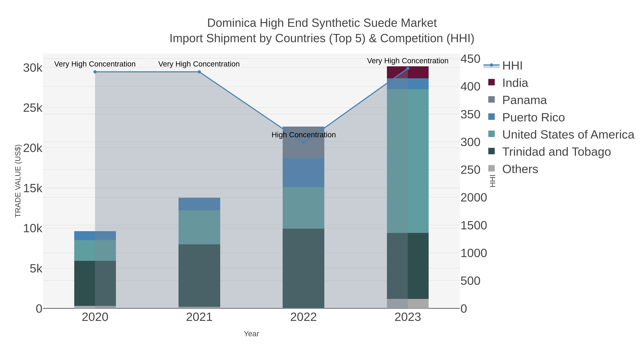Click India segment of 2023 bar
Screen dimensions: 644x362
408,73
